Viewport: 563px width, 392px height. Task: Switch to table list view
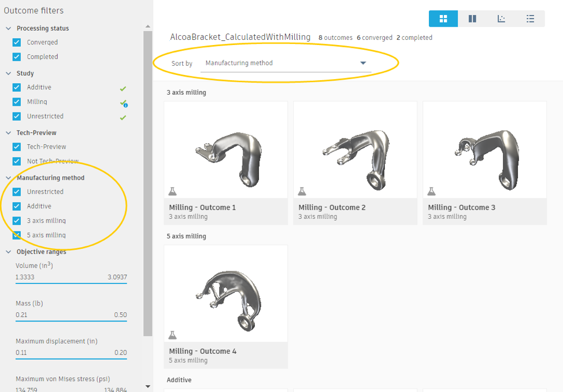tap(530, 18)
